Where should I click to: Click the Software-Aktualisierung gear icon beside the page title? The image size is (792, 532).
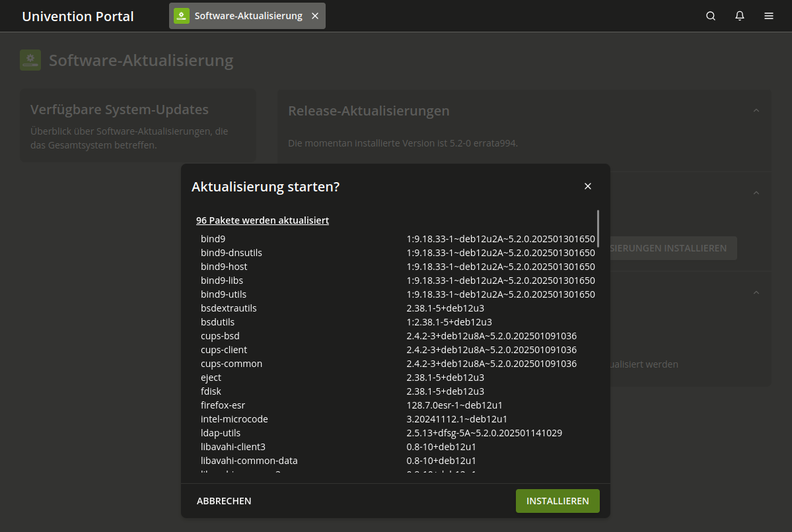pos(30,60)
